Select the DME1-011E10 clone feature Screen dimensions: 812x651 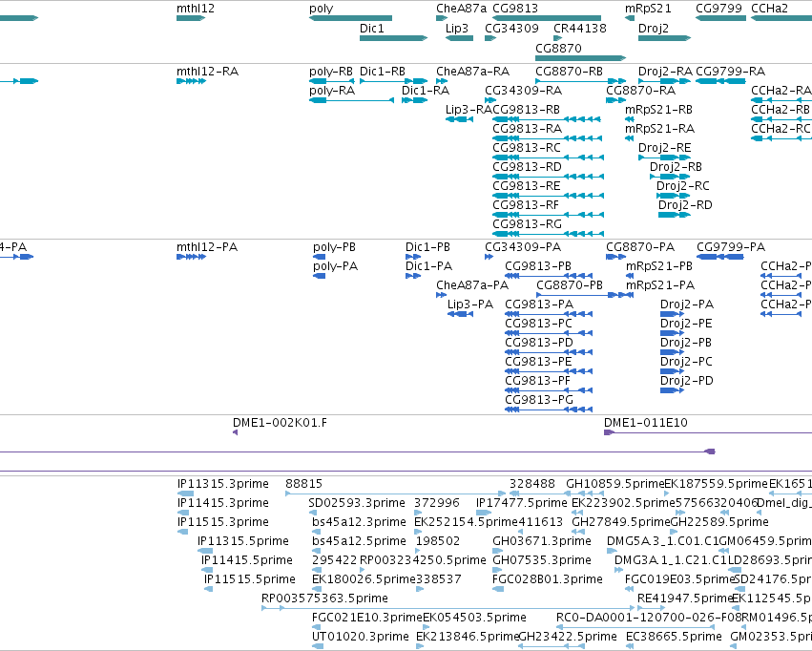708,432
